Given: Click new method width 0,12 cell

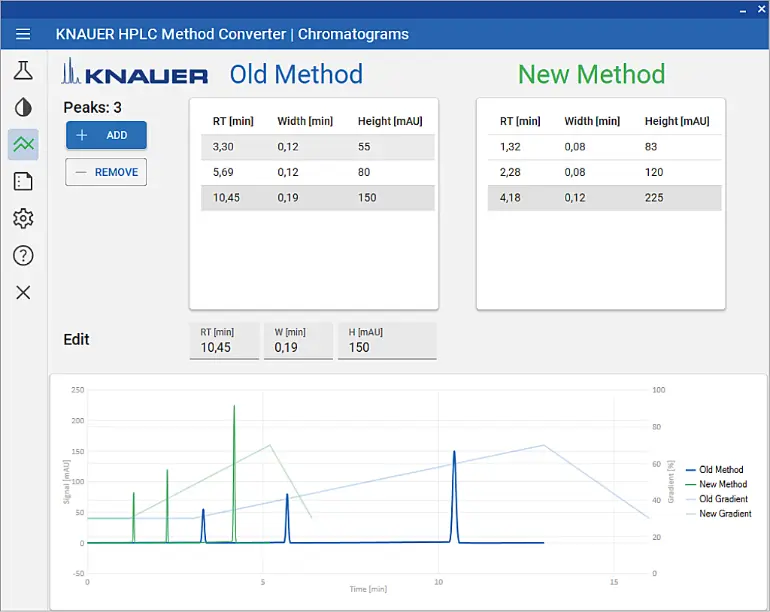Looking at the screenshot, I should [575, 198].
